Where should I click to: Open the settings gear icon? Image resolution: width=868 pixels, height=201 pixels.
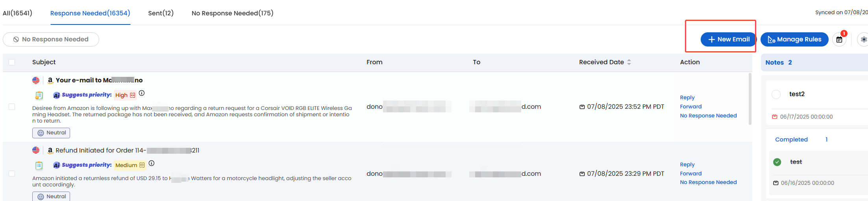point(863,39)
